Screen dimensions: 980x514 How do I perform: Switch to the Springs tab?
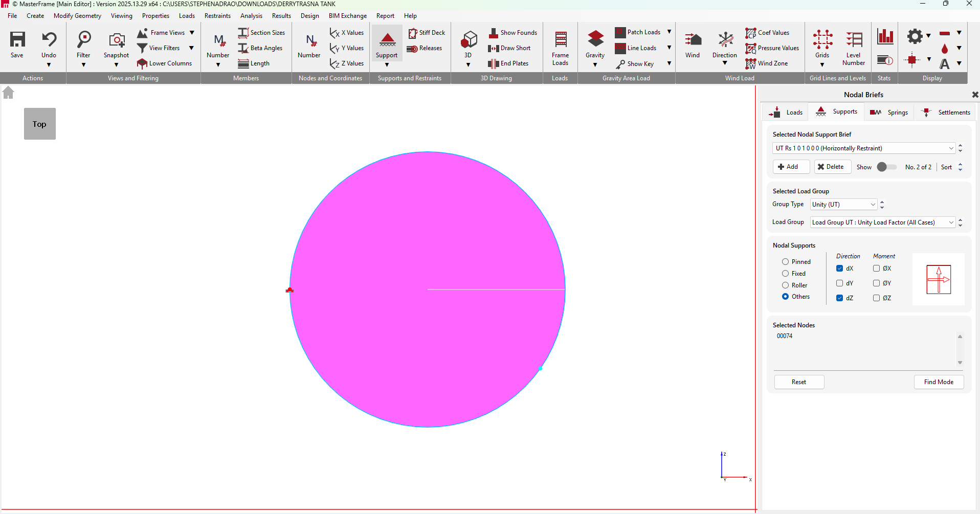tap(889, 113)
